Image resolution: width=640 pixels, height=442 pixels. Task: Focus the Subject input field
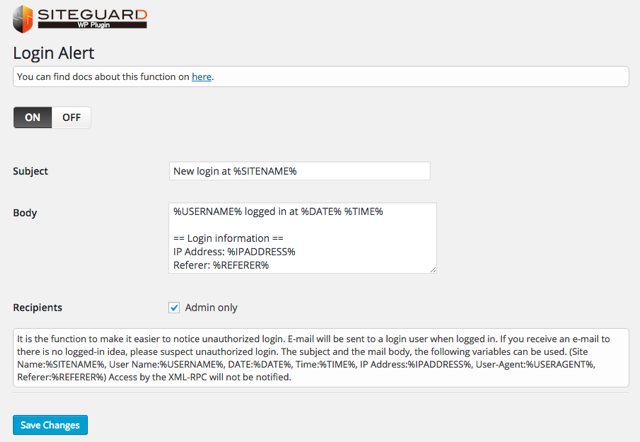click(x=300, y=171)
